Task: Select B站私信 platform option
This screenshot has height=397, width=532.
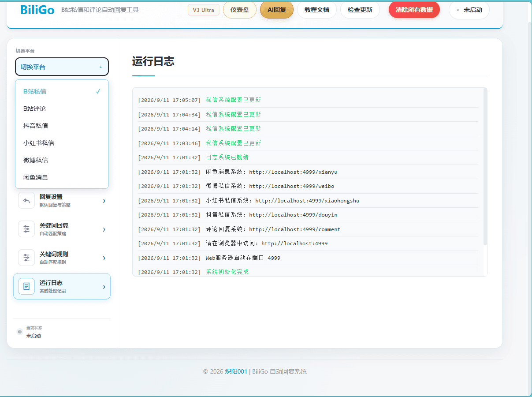Action: [62, 91]
